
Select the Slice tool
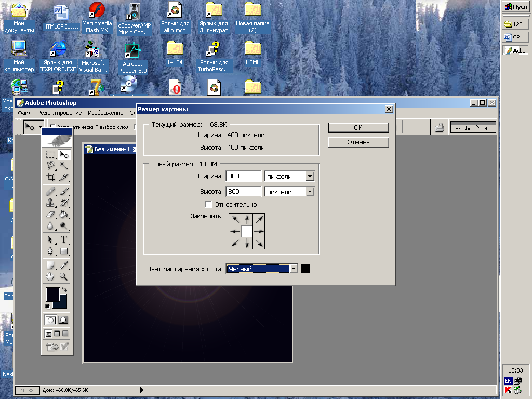tap(64, 177)
